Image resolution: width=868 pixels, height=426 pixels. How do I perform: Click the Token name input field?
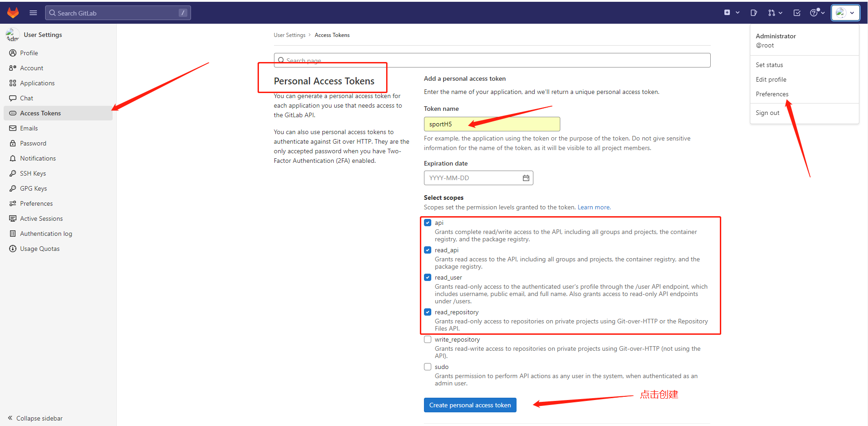[491, 124]
